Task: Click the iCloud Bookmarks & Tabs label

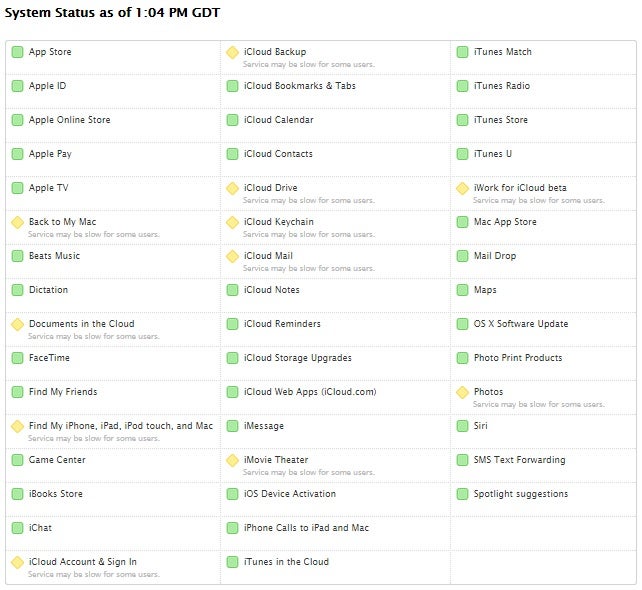Action: tap(300, 86)
